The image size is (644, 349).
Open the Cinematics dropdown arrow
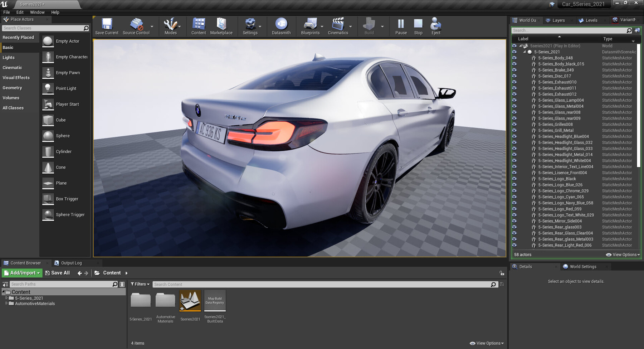[x=351, y=26]
